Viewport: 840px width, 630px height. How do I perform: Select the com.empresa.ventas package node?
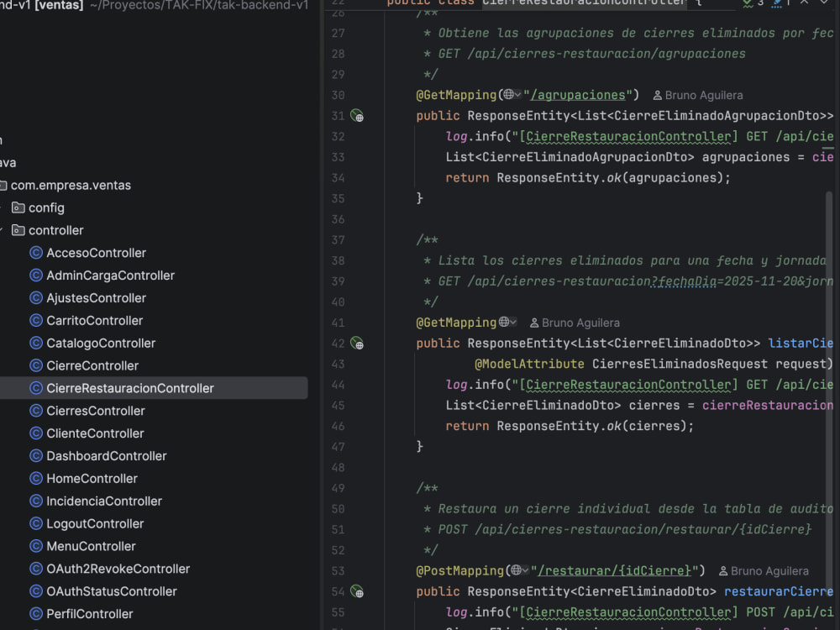(x=71, y=185)
